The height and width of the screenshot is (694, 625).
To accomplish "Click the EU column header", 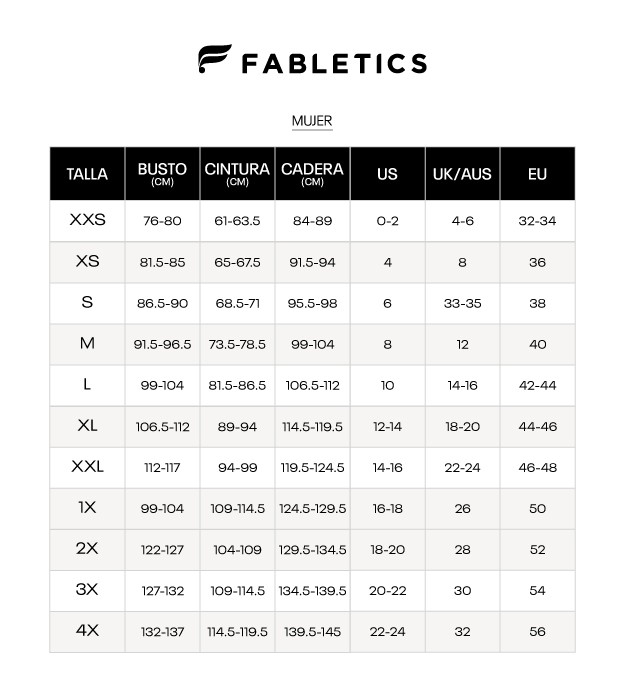I will (537, 174).
